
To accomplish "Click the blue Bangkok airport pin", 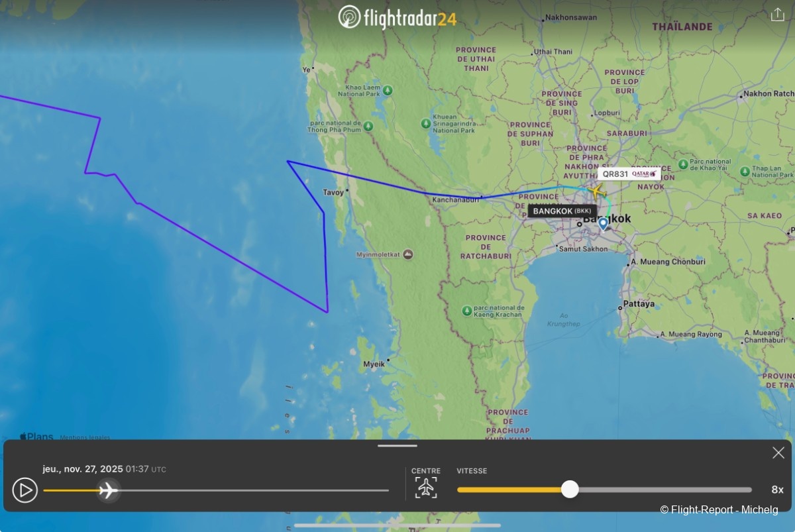I will (603, 224).
